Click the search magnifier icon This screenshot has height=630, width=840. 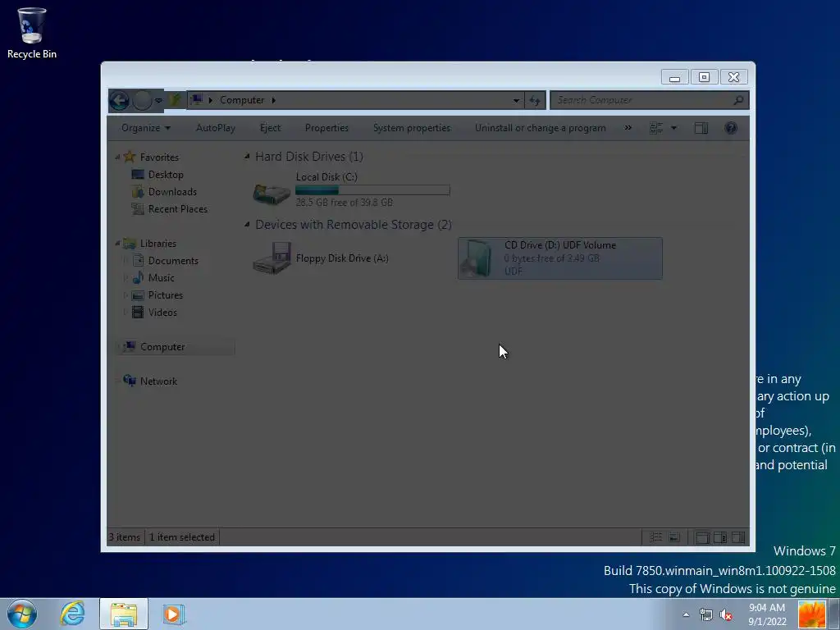click(739, 100)
